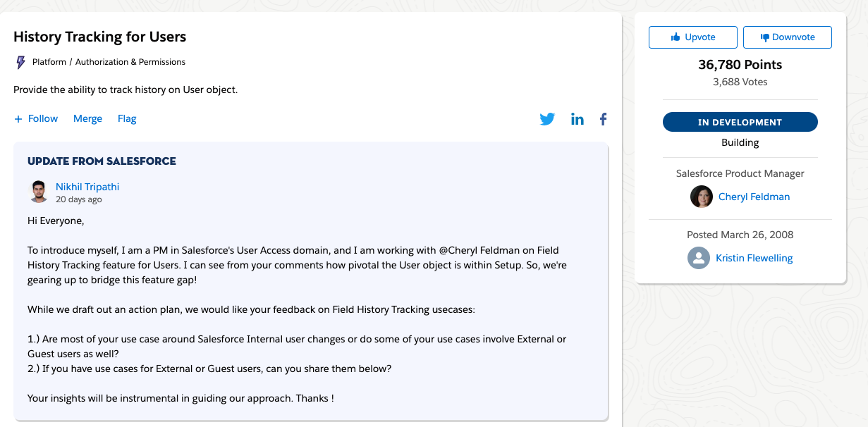Click the Your insights will be instrumental sentence
This screenshot has height=427, width=868.
click(x=181, y=398)
